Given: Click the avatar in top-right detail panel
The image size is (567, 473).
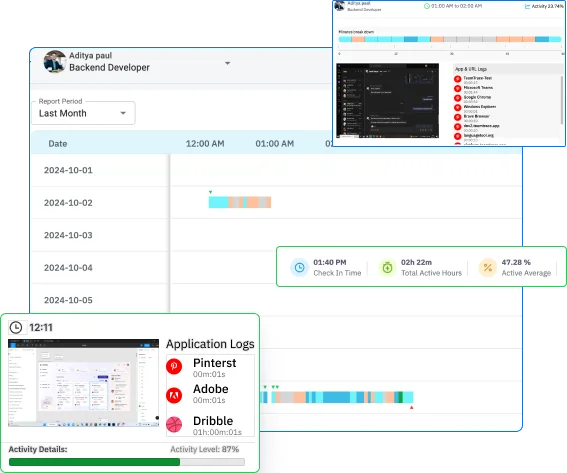Looking at the screenshot, I should coord(340,5).
